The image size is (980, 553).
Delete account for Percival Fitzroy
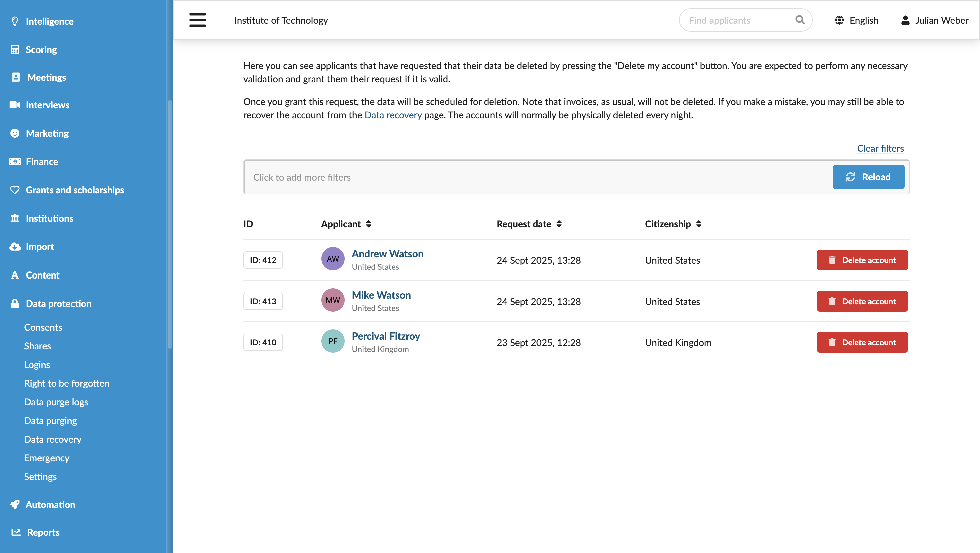click(862, 342)
